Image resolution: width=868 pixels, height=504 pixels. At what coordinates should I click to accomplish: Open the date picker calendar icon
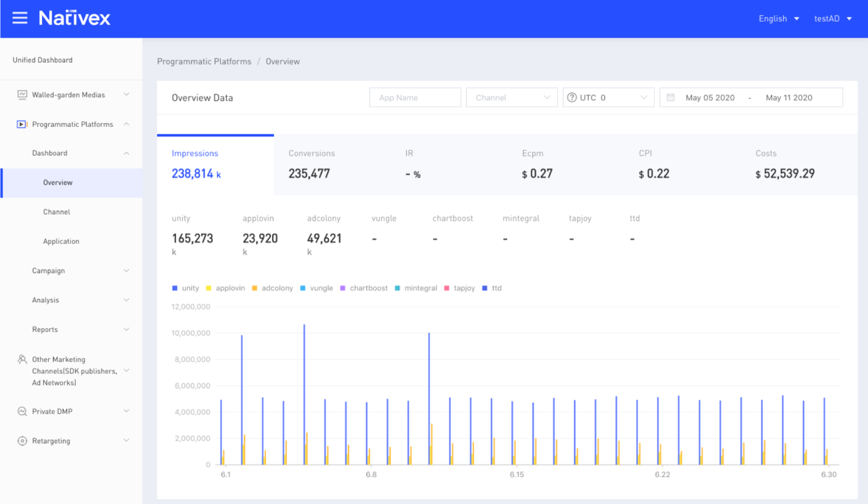tap(671, 97)
